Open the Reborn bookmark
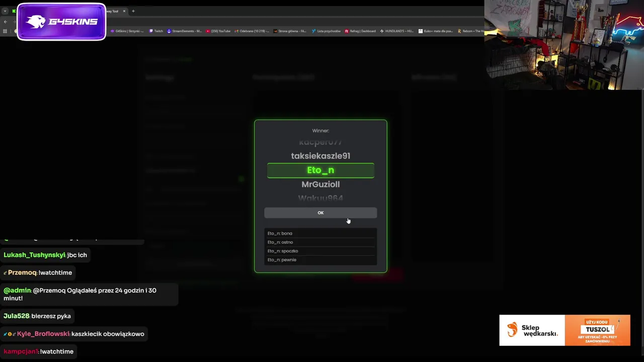644x362 pixels. [470, 31]
